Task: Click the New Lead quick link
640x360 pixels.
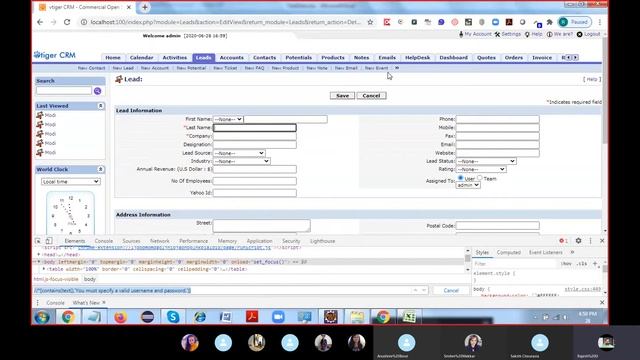Action: (123, 68)
